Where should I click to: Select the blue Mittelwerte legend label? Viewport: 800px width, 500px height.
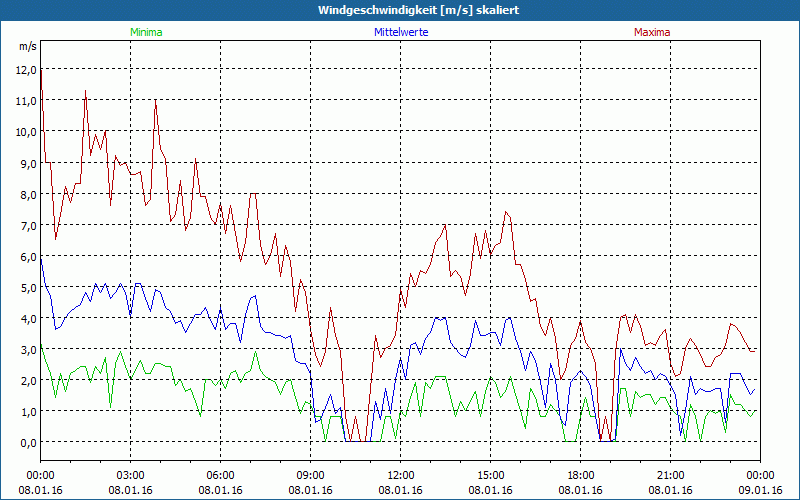pyautogui.click(x=400, y=32)
